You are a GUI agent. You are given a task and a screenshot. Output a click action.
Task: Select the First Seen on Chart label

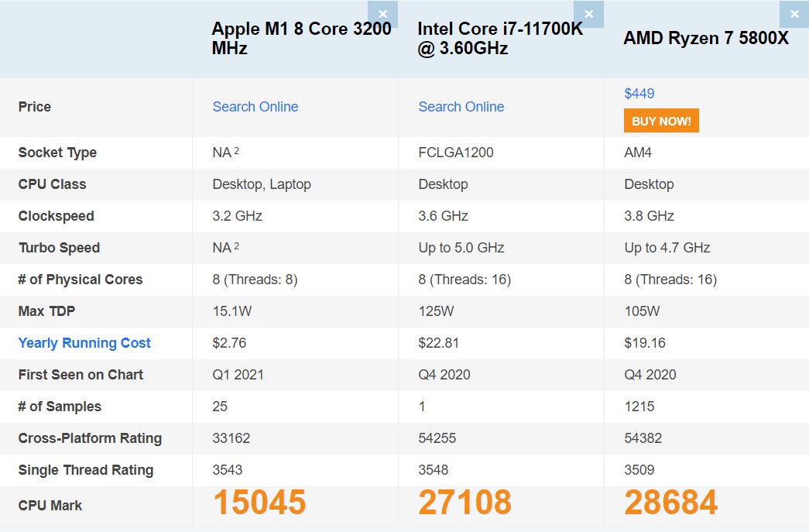(x=81, y=375)
